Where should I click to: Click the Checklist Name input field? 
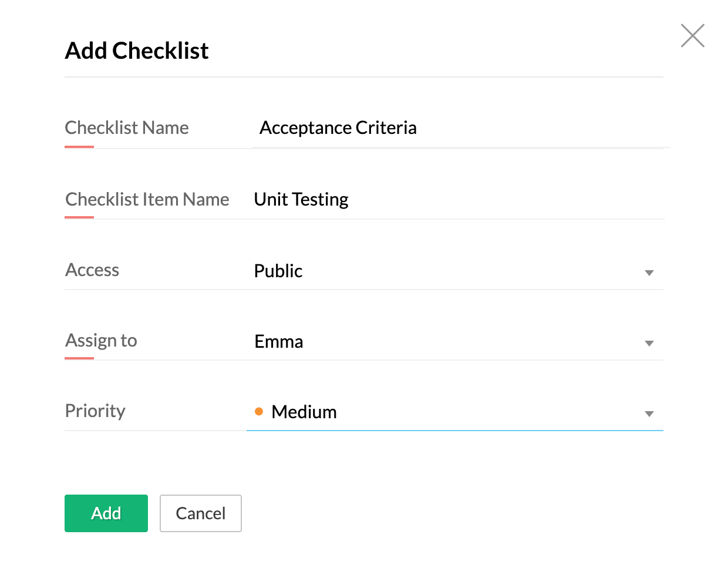[461, 128]
